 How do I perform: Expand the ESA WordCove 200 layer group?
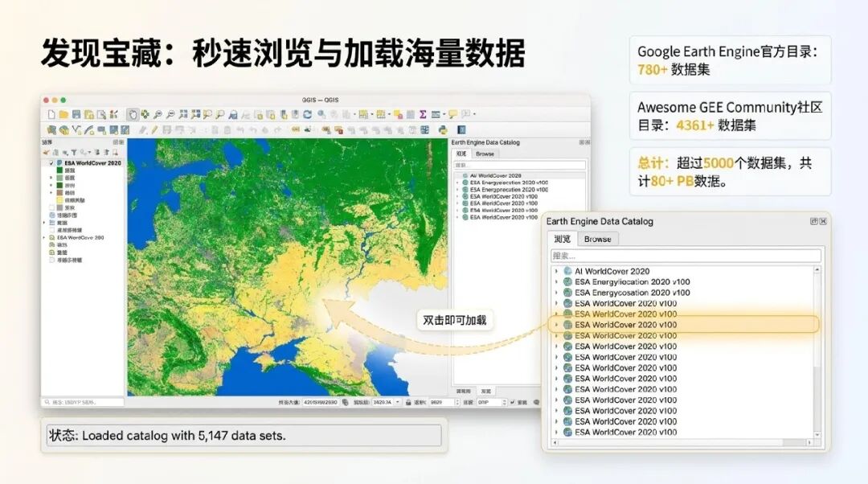[x=43, y=237]
